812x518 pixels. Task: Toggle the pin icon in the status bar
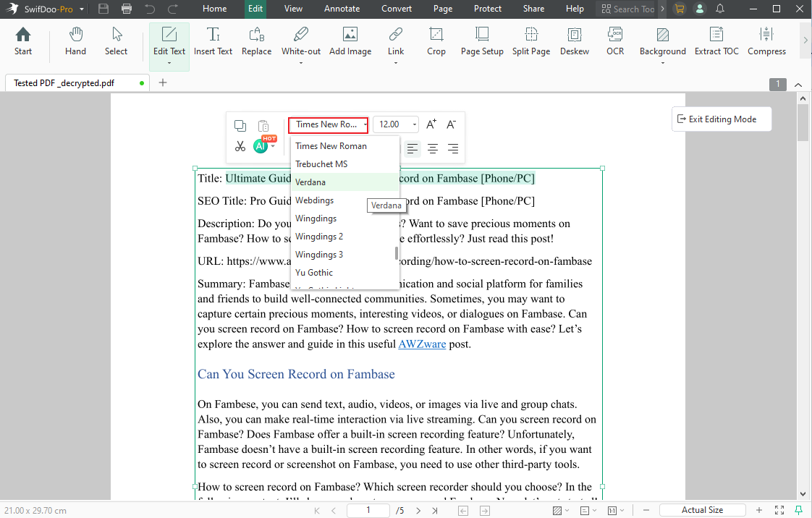(799, 509)
